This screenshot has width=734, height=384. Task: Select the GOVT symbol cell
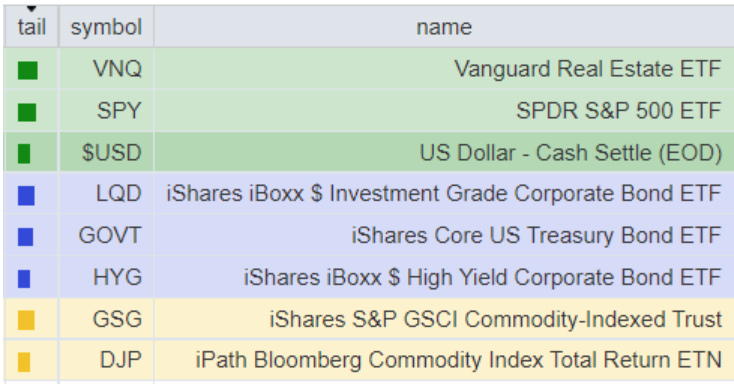tap(106, 235)
